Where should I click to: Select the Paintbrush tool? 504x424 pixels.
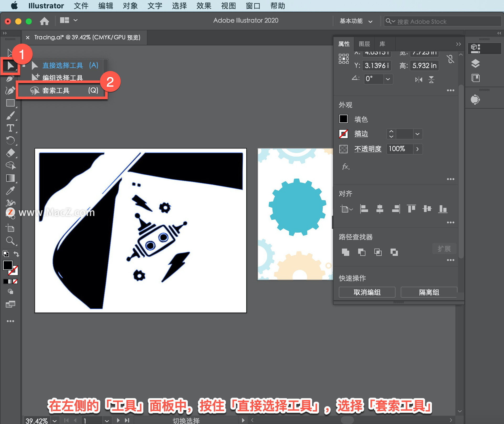coord(10,116)
